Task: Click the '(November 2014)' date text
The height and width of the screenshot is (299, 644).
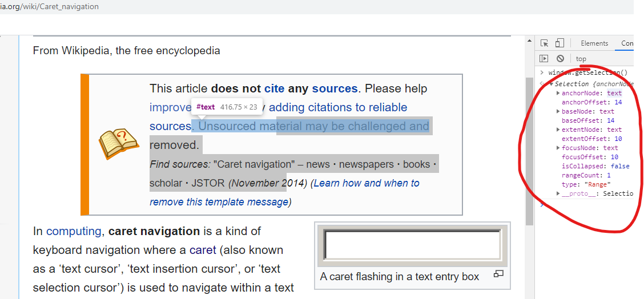Action: (x=268, y=183)
